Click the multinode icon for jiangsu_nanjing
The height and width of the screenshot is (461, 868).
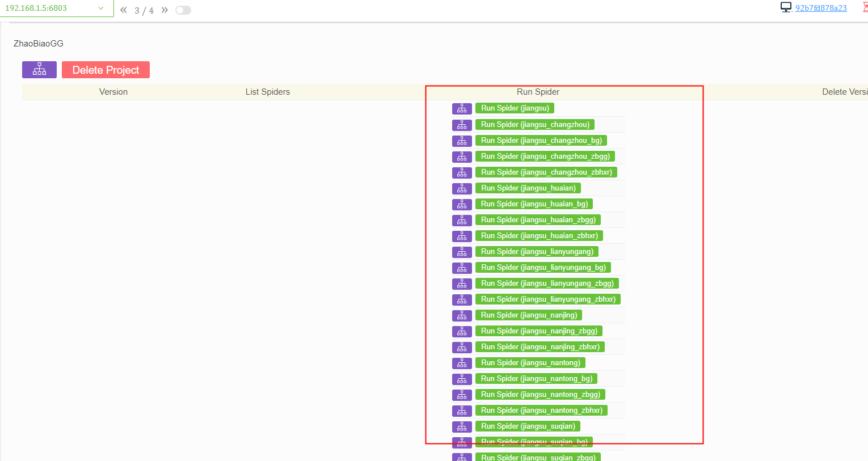pyautogui.click(x=462, y=315)
